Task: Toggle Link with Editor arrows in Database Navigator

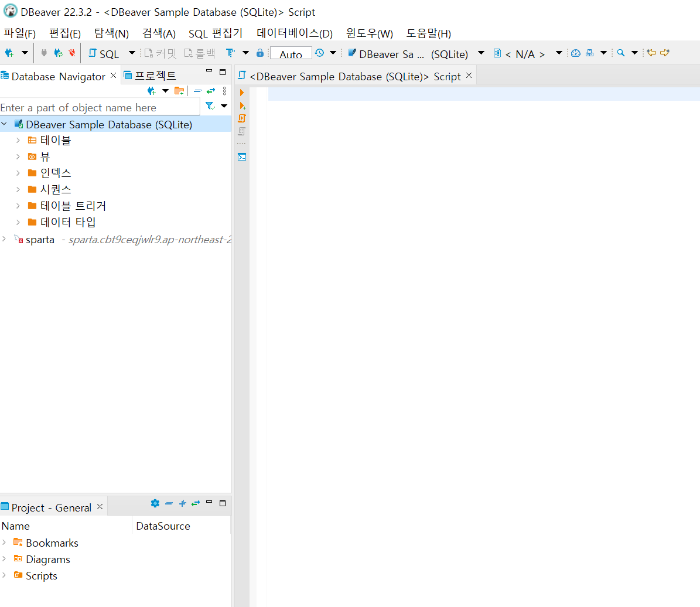Action: 211,91
